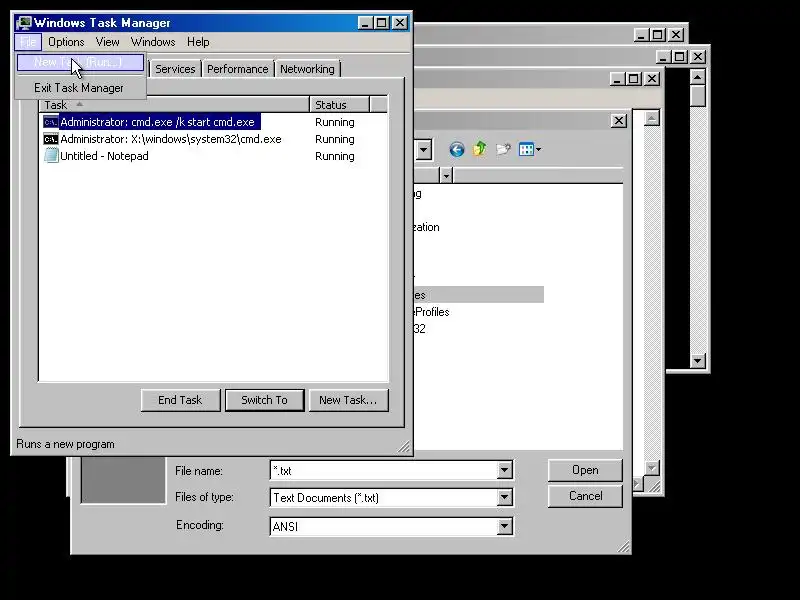Open the View menu

(108, 42)
